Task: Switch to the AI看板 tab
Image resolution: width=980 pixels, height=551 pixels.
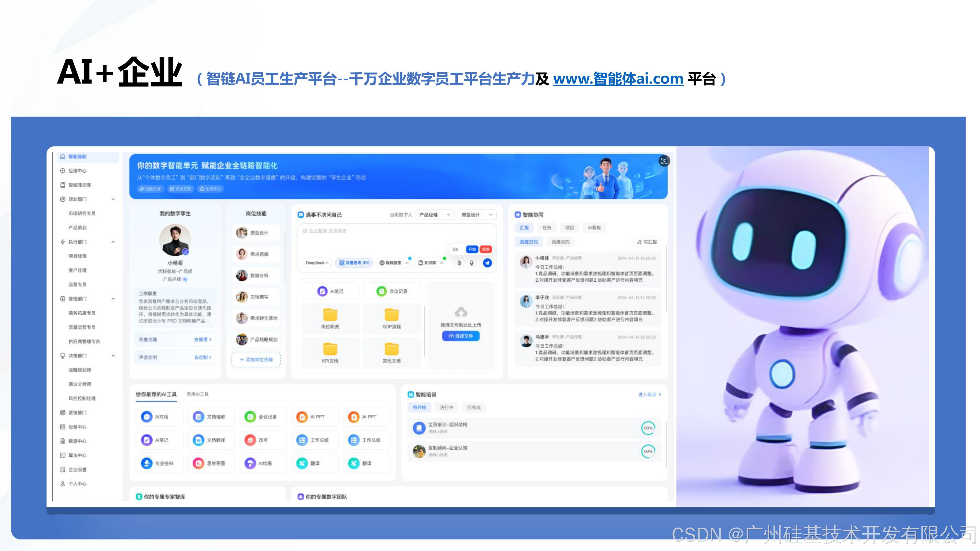Action: (594, 228)
